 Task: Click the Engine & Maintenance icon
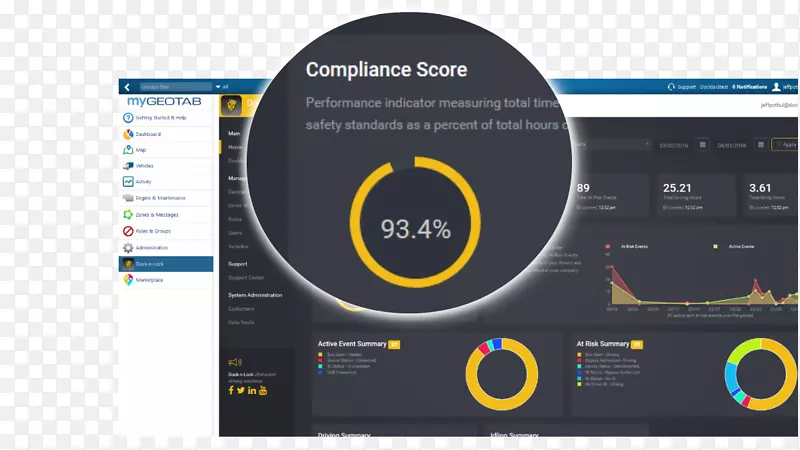coord(128,198)
